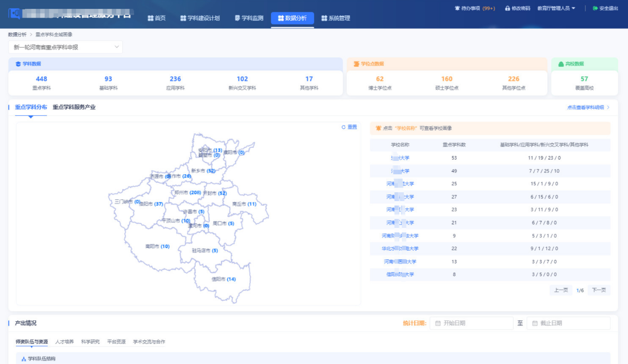628x364 pixels.
Task: Click the calendar icon in 截止日期 field
Action: tap(535, 323)
